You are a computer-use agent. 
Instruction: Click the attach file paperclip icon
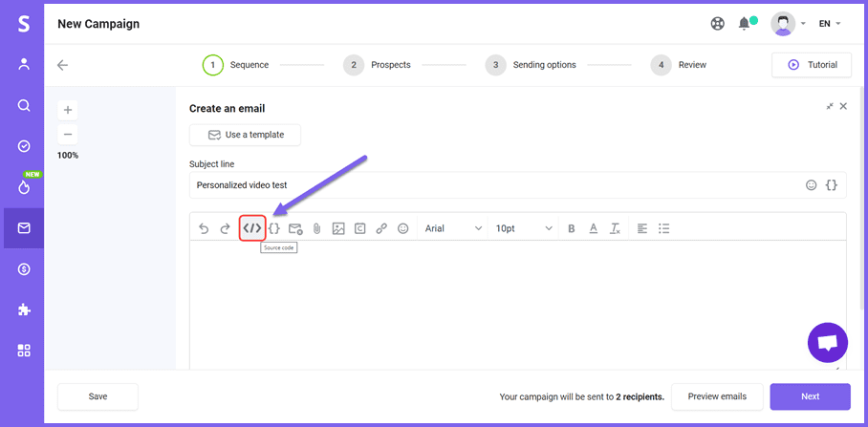click(316, 228)
